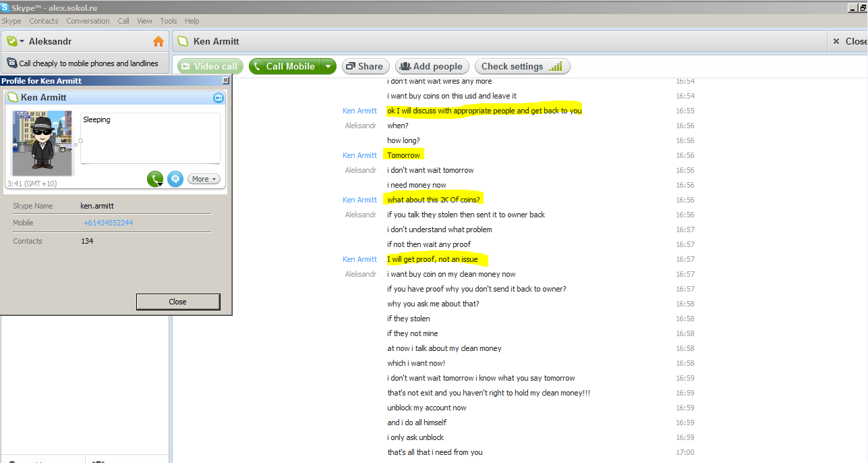Click message 'ok I will discuss with appropriate people'
Screen dimensions: 868x463
(484, 111)
